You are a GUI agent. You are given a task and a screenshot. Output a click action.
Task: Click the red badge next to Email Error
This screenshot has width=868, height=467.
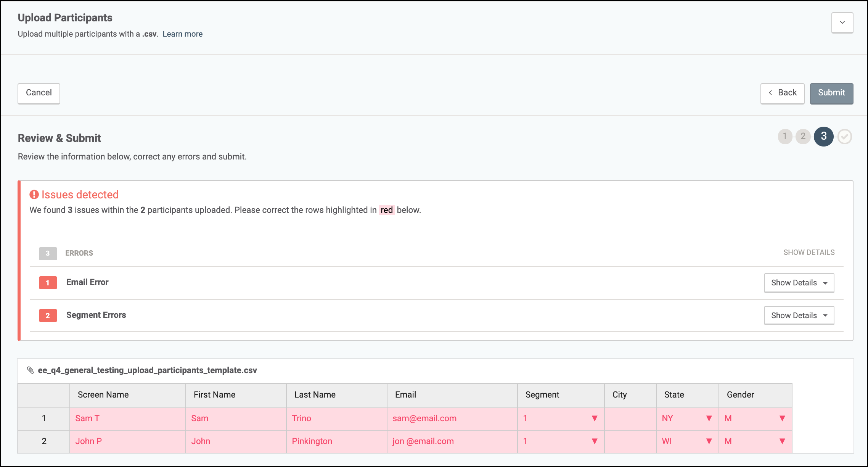tap(48, 283)
